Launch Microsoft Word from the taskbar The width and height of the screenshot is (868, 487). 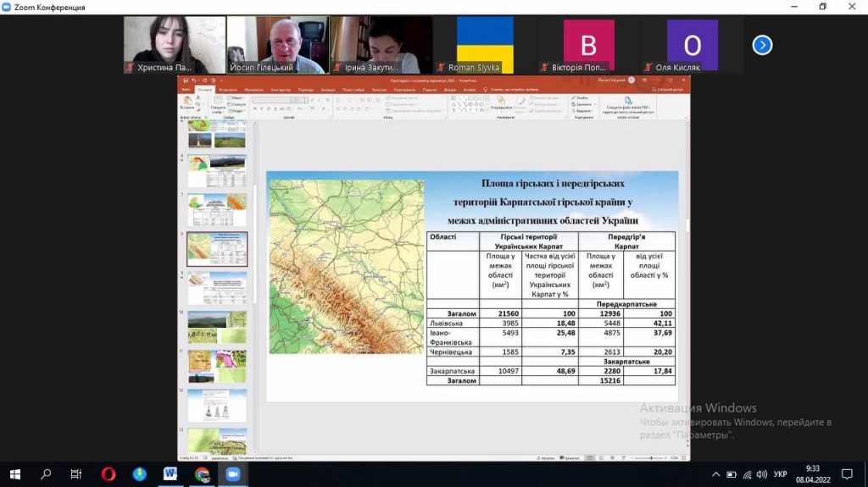click(170, 473)
